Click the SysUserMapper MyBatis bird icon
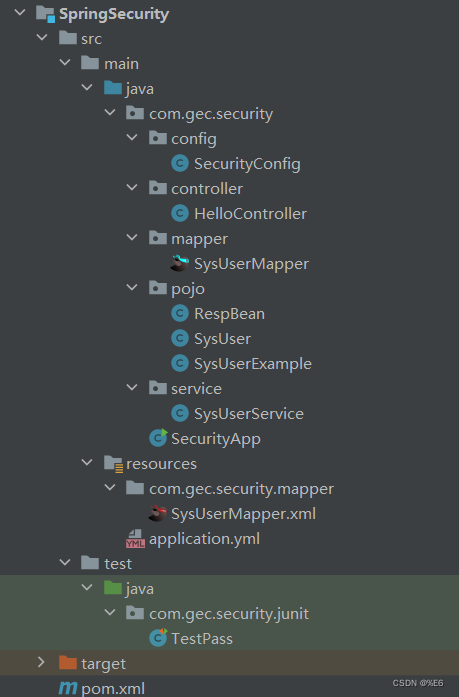The image size is (459, 697). point(180,263)
